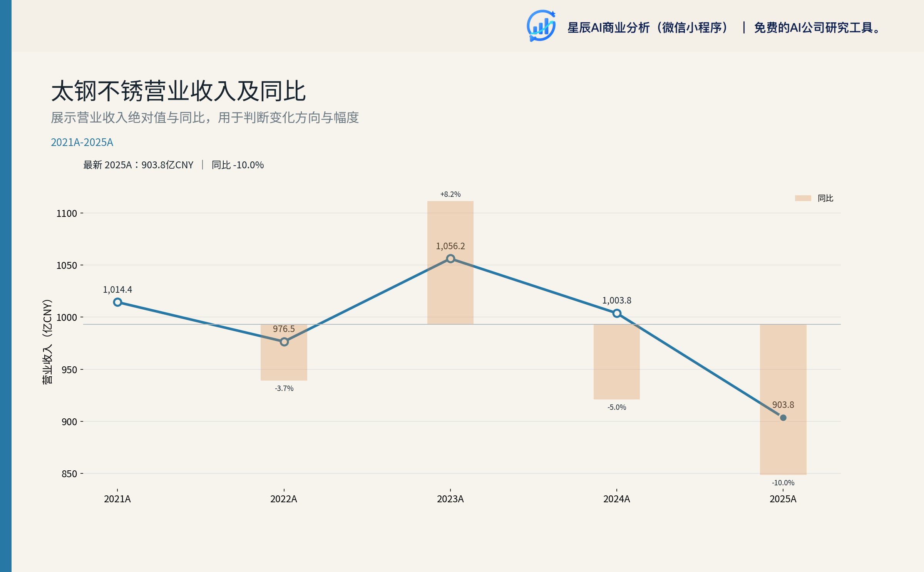Click the 2025A x-axis label
Viewport: 924px width, 572px height.
[783, 499]
